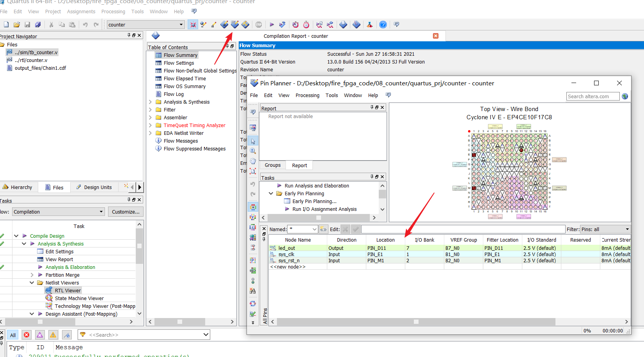Click the Stop Processing toolbar icon
The height and width of the screenshot is (357, 644).
coord(259,25)
